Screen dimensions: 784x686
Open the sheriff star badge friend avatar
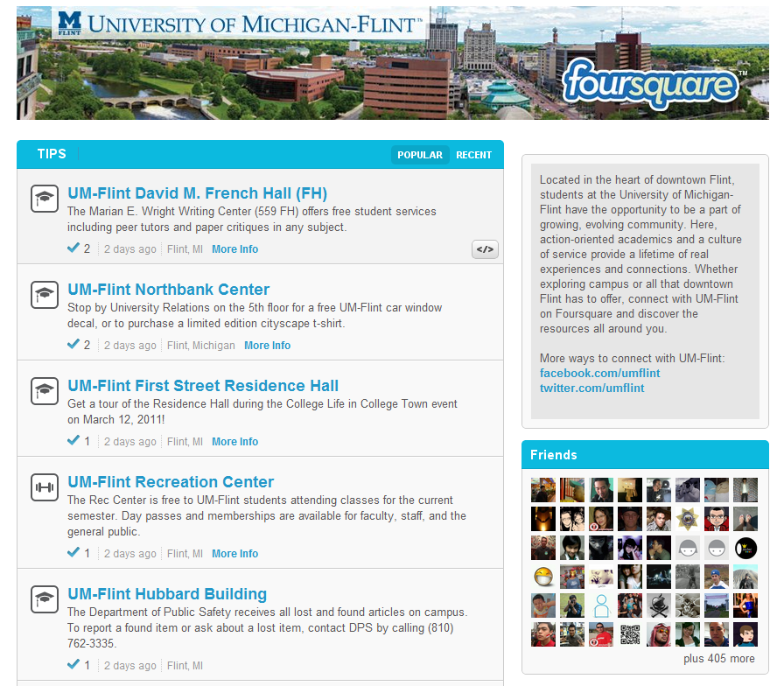point(688,519)
